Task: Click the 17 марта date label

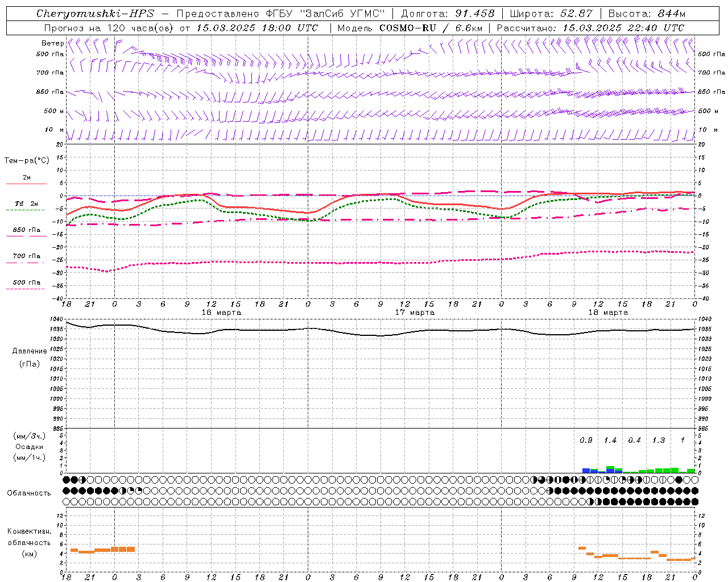Action: tap(415, 313)
